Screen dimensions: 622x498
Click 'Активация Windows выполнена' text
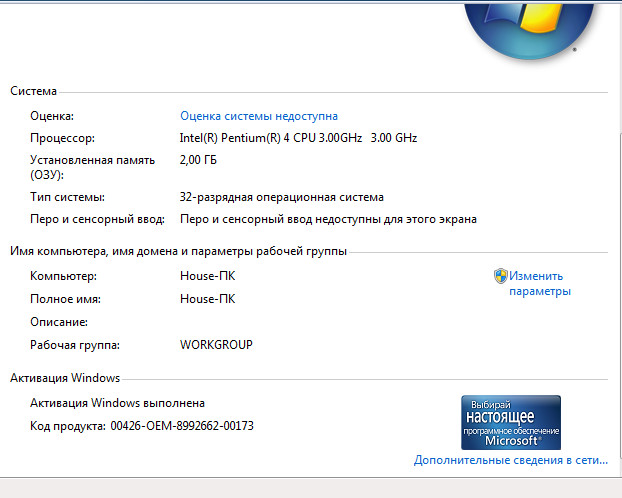click(x=117, y=403)
